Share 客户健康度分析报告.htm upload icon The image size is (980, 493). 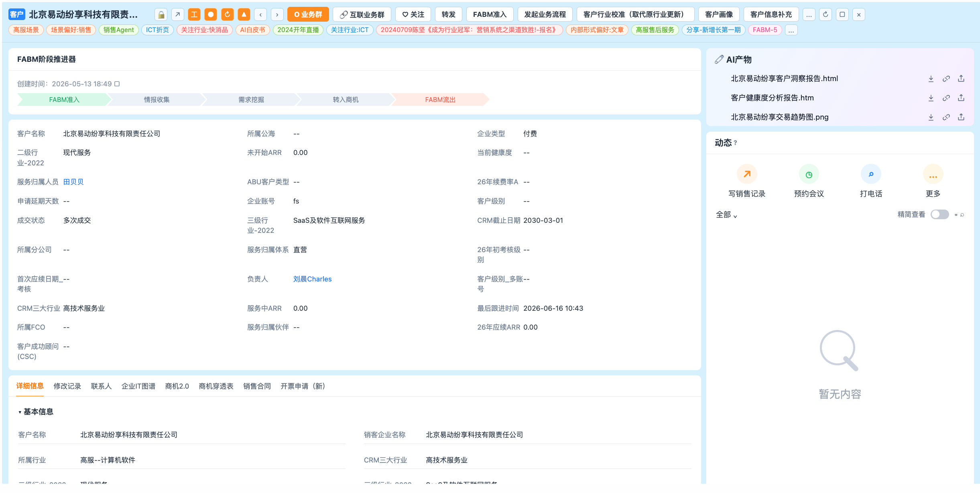point(961,98)
